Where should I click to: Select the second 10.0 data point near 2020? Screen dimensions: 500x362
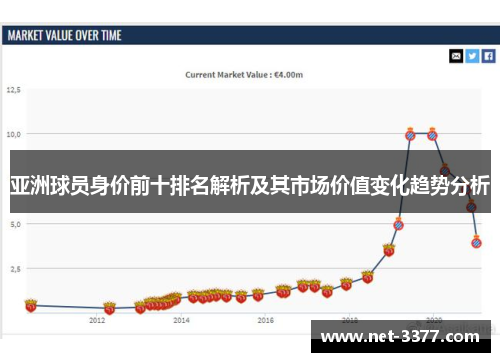pyautogui.click(x=432, y=134)
